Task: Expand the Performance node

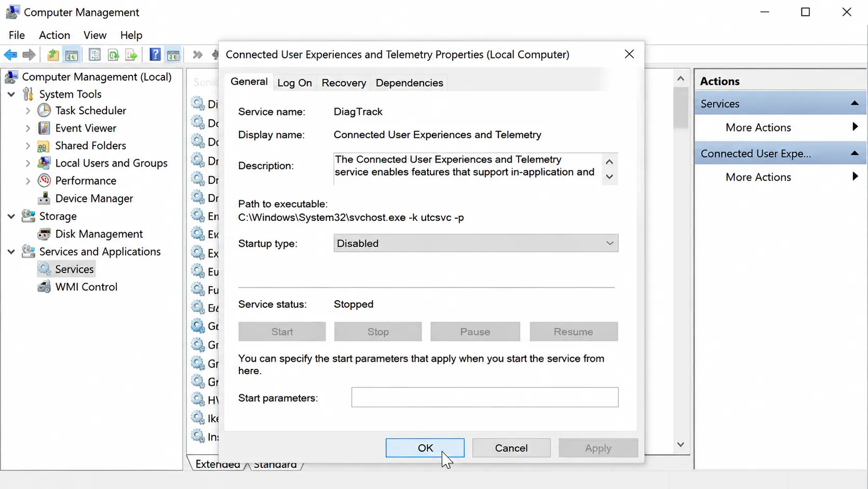Action: click(x=28, y=181)
